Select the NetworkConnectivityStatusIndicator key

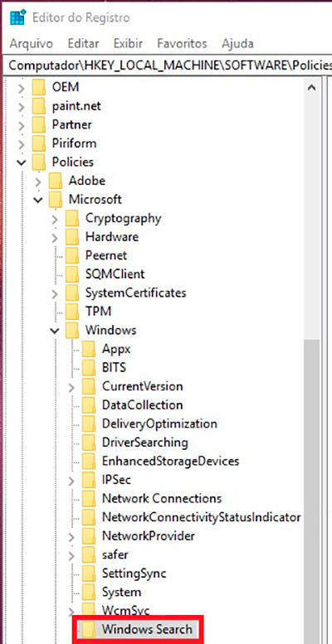202,517
